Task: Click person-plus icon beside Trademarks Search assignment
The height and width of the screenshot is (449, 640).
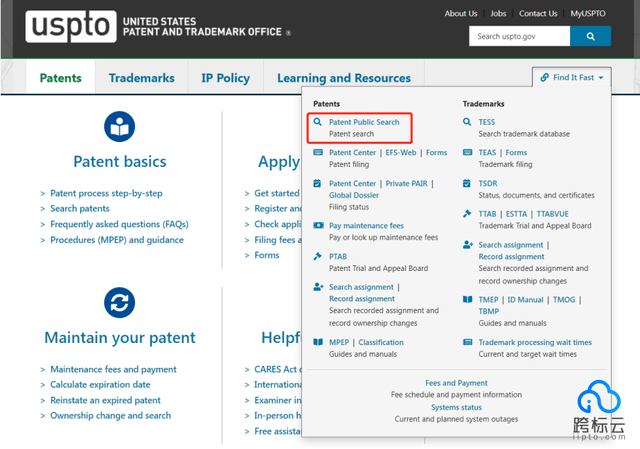Action: click(x=468, y=245)
